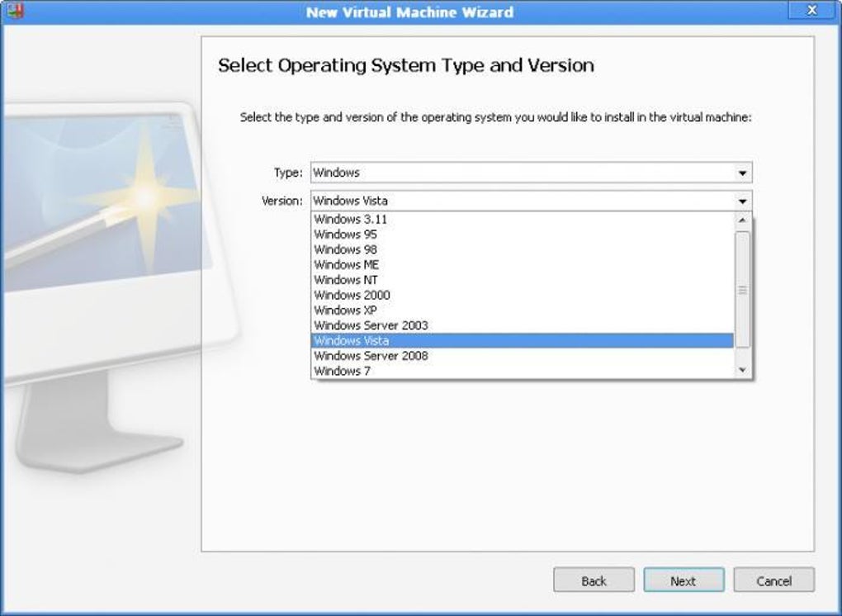Open the Type dropdown arrow
The height and width of the screenshot is (616, 842).
pos(742,173)
